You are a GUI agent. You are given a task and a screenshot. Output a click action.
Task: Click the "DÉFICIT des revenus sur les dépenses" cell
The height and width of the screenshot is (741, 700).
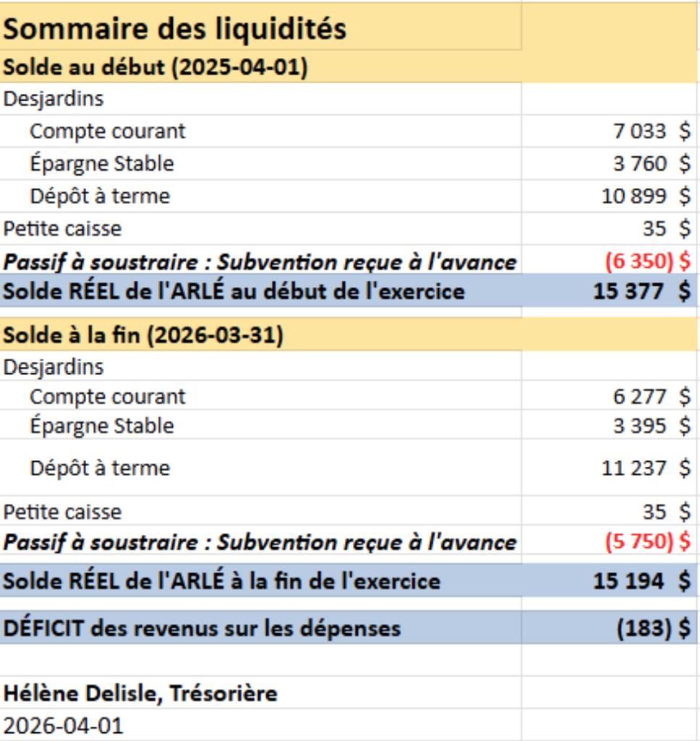point(202,627)
